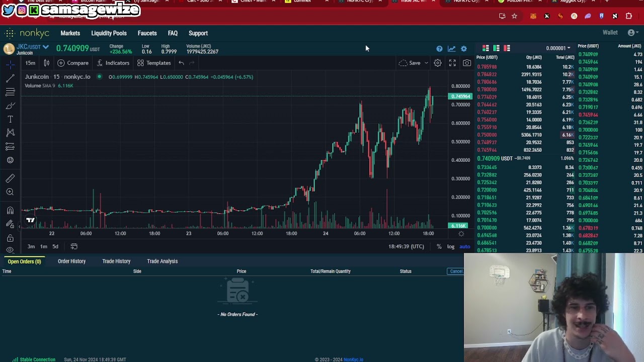Click the Cancel orders button
The height and width of the screenshot is (362, 644).
point(456,271)
